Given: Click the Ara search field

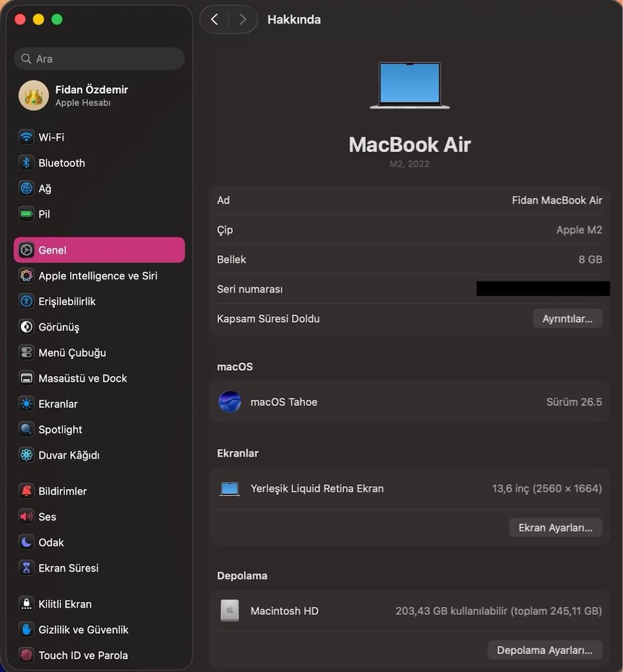Looking at the screenshot, I should (99, 58).
